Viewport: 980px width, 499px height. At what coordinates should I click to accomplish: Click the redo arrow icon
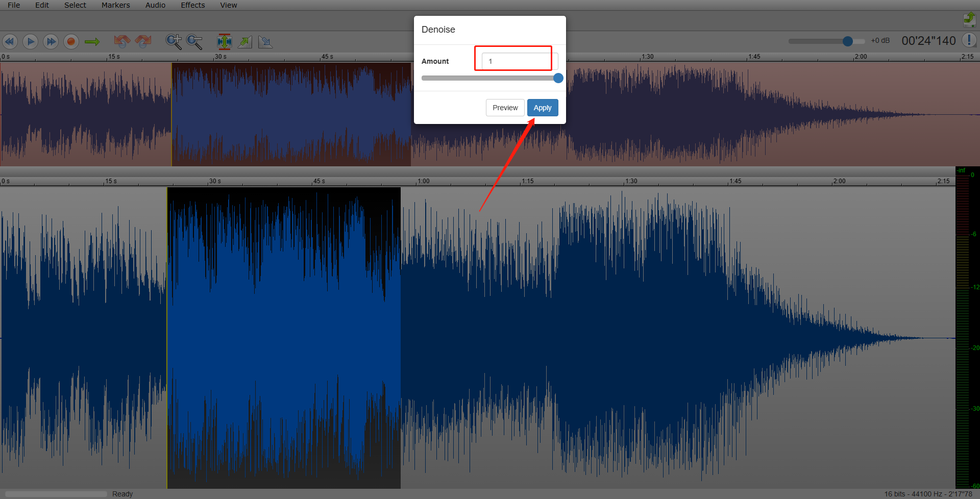click(143, 41)
